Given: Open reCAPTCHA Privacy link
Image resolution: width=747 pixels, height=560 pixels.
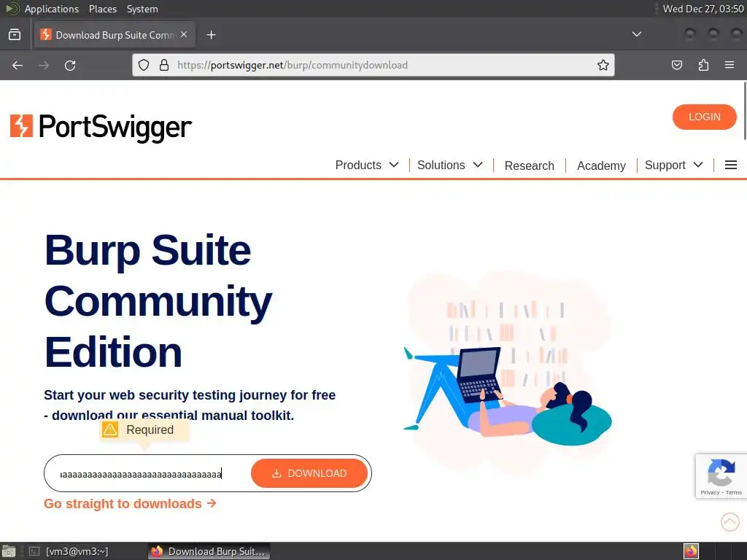Looking at the screenshot, I should (710, 493).
